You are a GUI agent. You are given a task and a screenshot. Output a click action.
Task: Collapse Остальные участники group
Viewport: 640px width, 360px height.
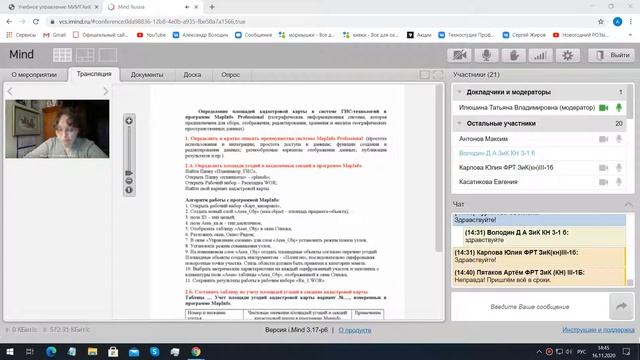coord(460,123)
